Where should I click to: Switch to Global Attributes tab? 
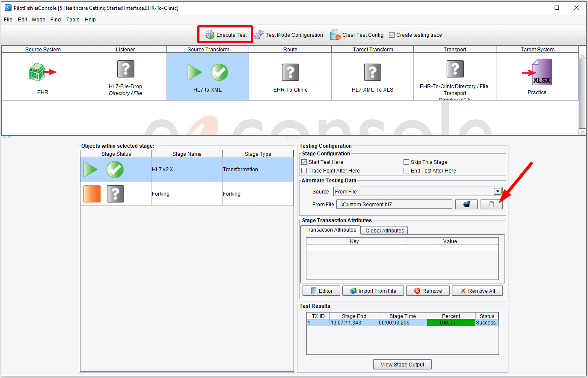[384, 230]
